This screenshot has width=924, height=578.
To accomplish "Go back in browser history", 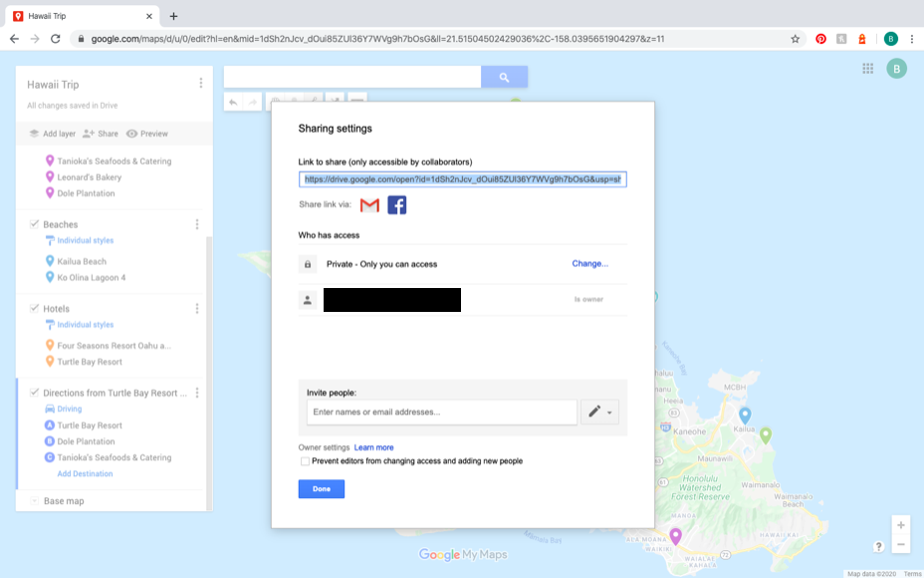I will point(14,39).
